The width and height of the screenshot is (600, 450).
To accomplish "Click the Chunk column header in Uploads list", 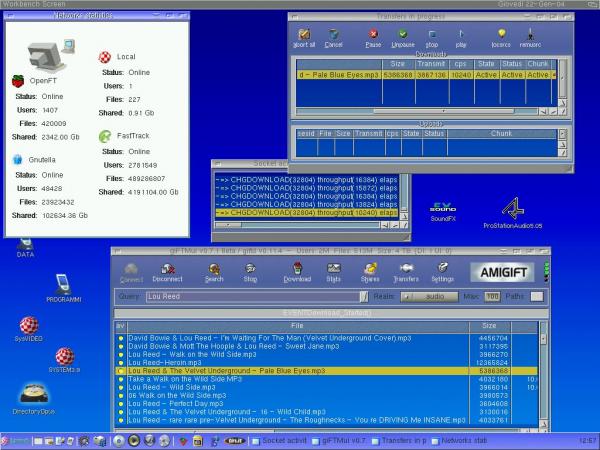I will 501,134.
